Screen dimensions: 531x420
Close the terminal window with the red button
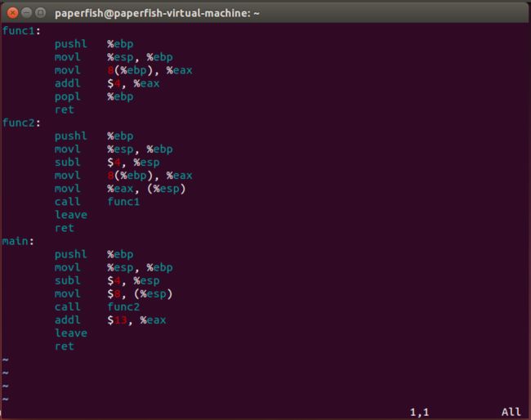pyautogui.click(x=12, y=13)
